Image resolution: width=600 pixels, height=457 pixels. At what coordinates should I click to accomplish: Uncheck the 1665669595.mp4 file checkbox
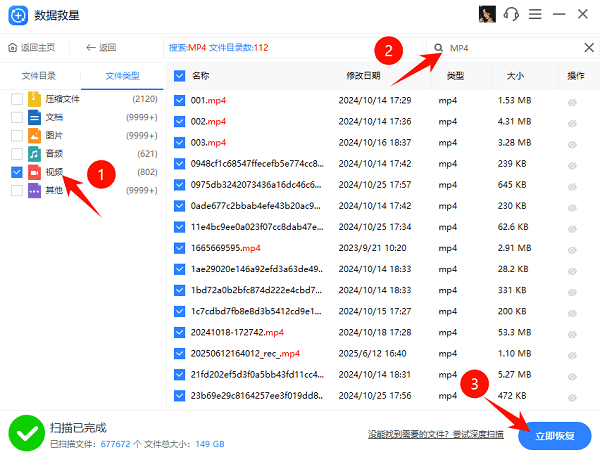[179, 247]
